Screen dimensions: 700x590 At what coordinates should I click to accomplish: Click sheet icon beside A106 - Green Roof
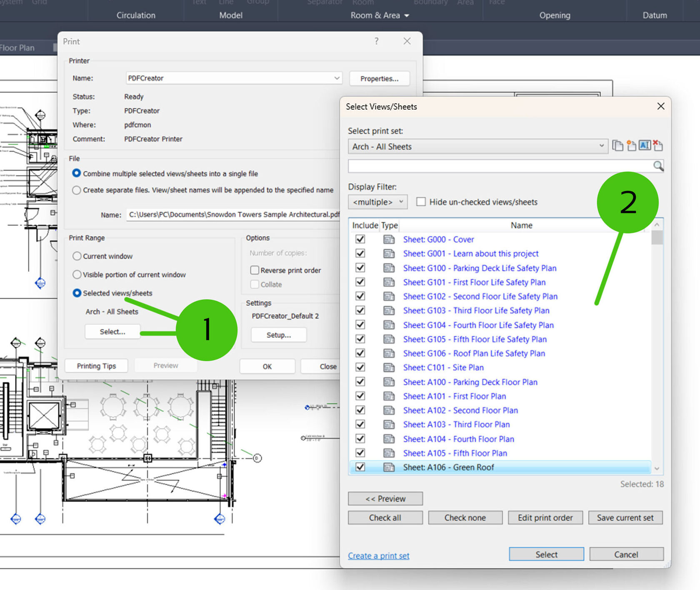coord(389,467)
